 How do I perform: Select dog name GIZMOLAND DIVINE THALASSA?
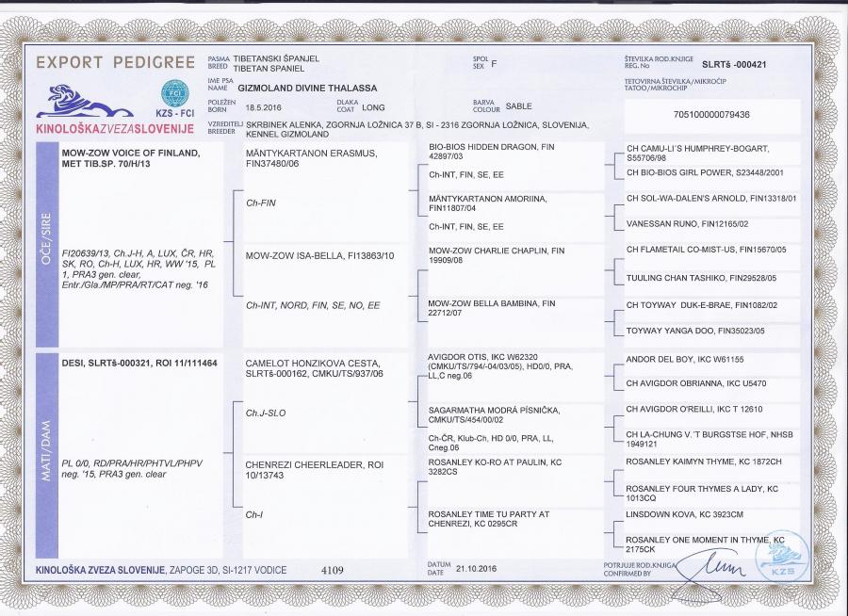(x=307, y=89)
